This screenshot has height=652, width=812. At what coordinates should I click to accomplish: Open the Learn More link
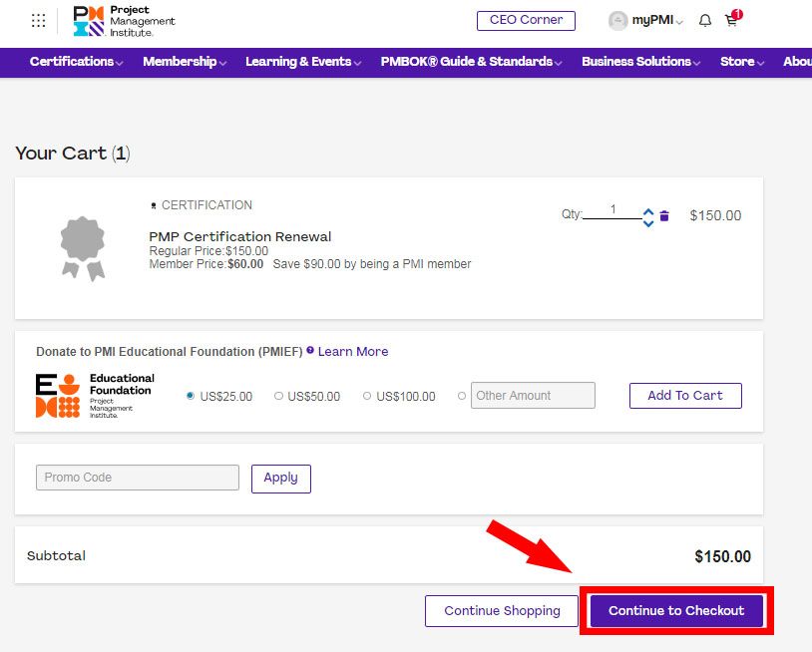353,351
